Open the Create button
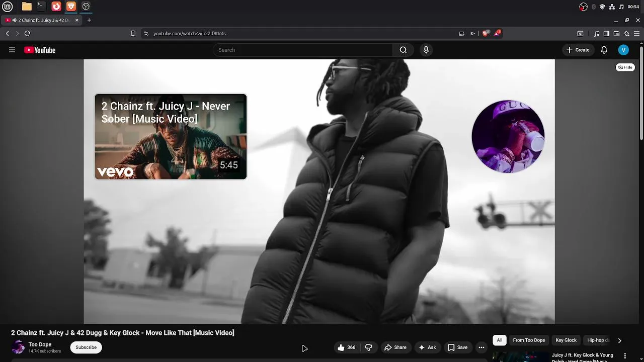644x362 pixels. (578, 50)
